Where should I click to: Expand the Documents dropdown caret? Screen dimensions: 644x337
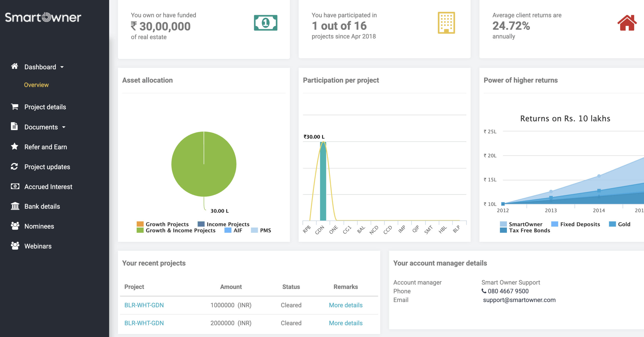pyautogui.click(x=64, y=127)
